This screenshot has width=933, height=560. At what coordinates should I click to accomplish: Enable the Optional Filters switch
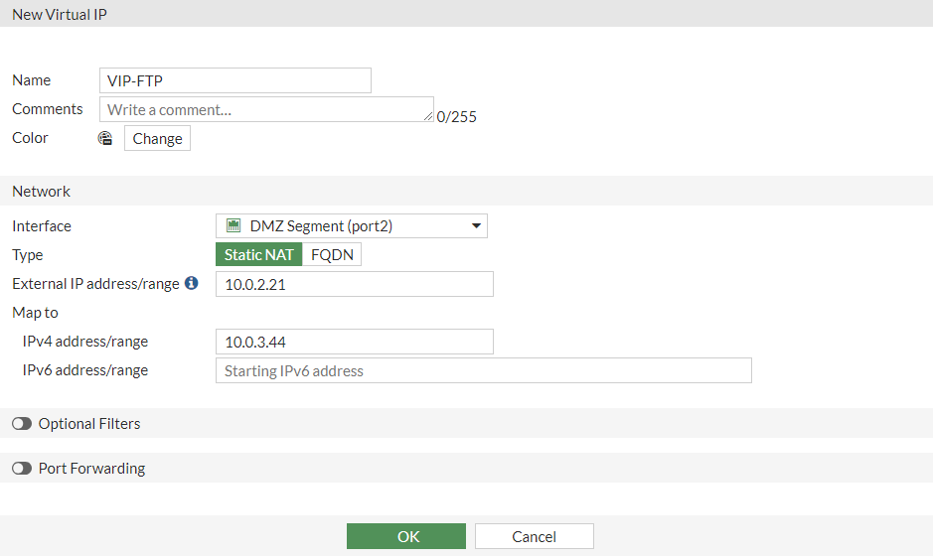22,424
